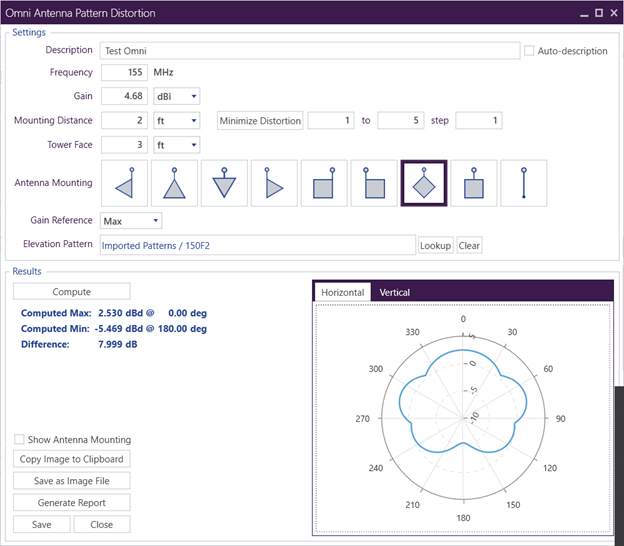Open the Mounting Distance unit dropdown
624x546 pixels.
[176, 121]
